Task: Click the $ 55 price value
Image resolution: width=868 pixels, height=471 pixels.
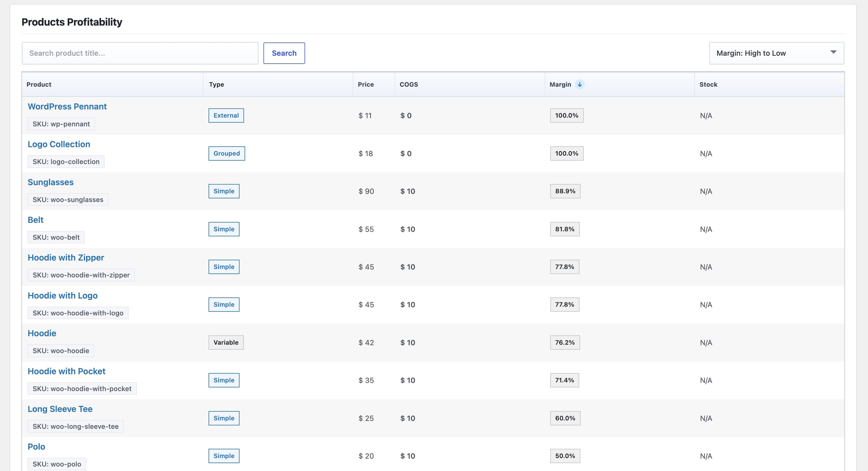Action: click(x=366, y=229)
